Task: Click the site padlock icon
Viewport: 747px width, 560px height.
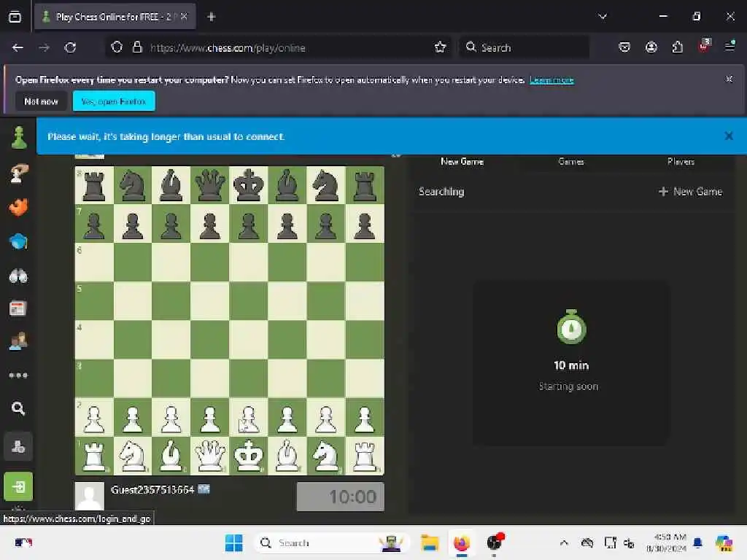Action: click(137, 47)
